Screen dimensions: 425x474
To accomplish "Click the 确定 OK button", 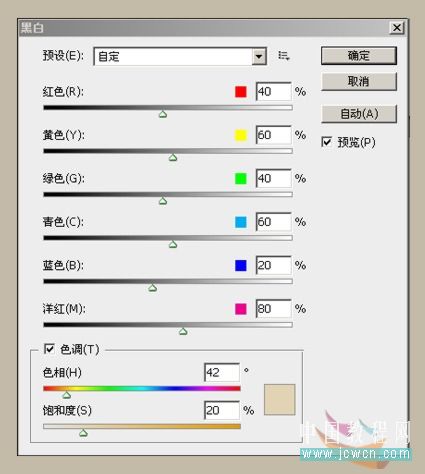I will point(359,55).
